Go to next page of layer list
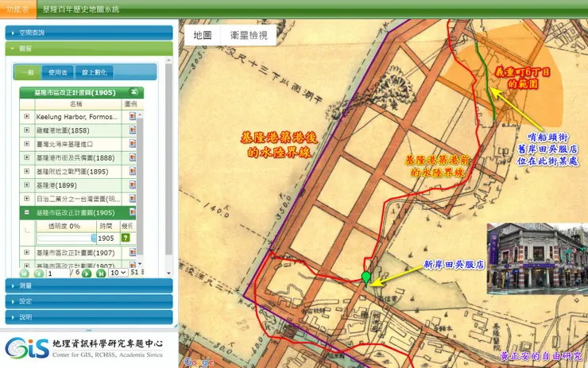Viewport: 588px width, 368px height. tap(87, 273)
